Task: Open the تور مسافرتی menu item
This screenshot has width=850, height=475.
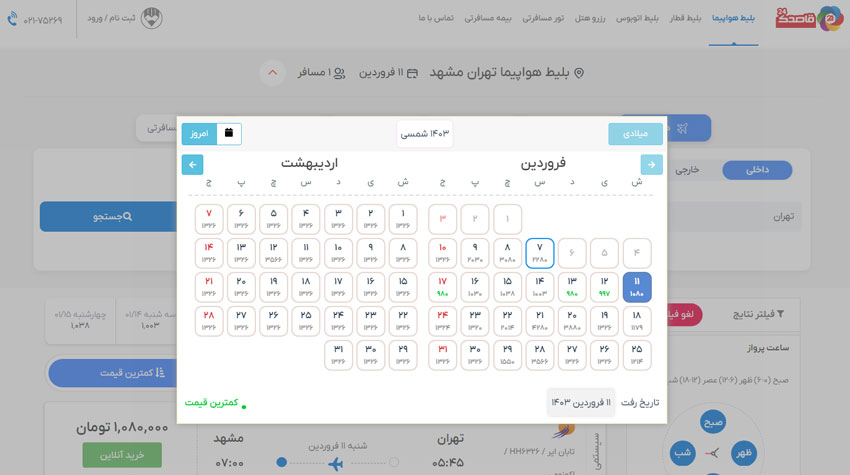Action: [543, 18]
